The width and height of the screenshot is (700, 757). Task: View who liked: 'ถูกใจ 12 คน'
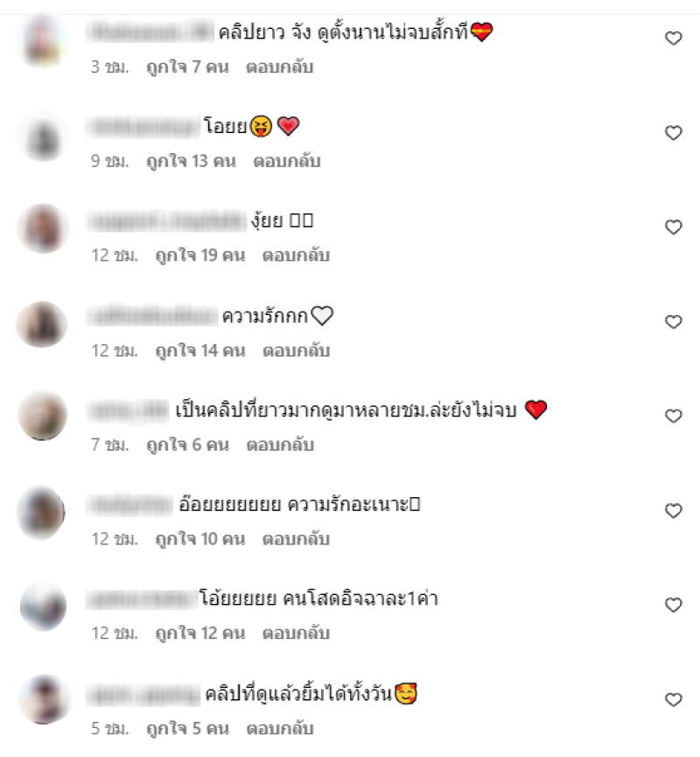(x=199, y=633)
